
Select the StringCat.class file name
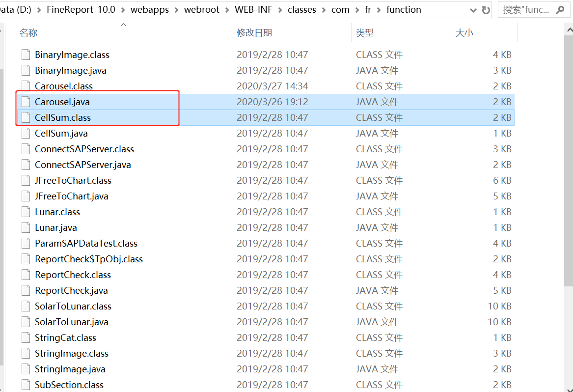tap(65, 337)
